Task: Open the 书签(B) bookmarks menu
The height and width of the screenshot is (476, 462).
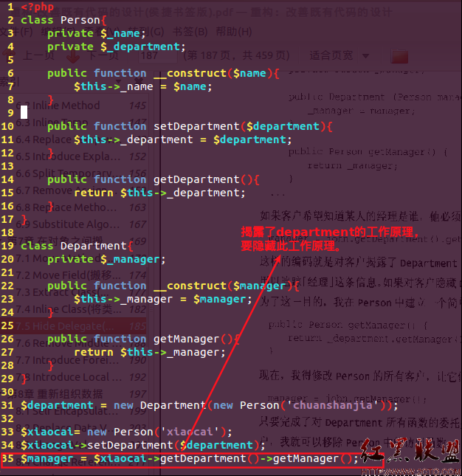Action: 190,32
